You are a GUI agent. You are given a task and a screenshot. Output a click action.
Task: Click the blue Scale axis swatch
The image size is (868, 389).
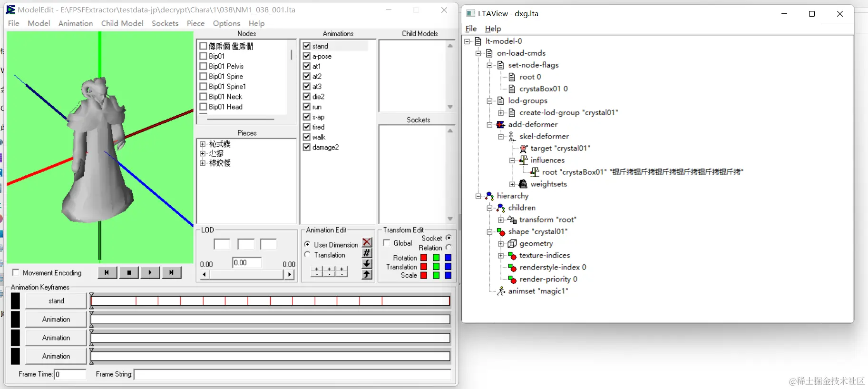tap(448, 275)
